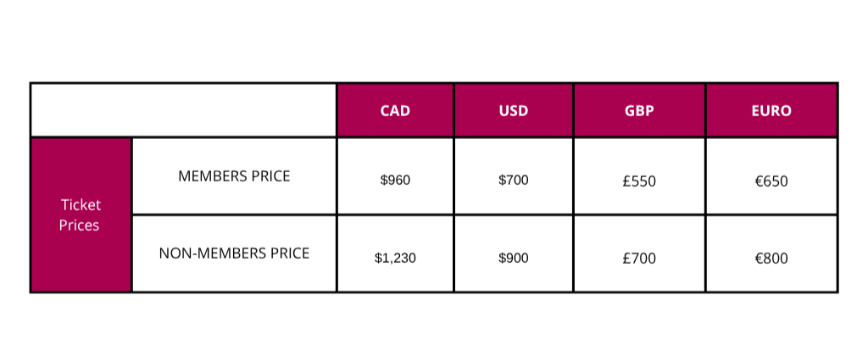Click the $900 non-members price
Image resolution: width=868 pixels, height=362 pixels.
(x=514, y=258)
